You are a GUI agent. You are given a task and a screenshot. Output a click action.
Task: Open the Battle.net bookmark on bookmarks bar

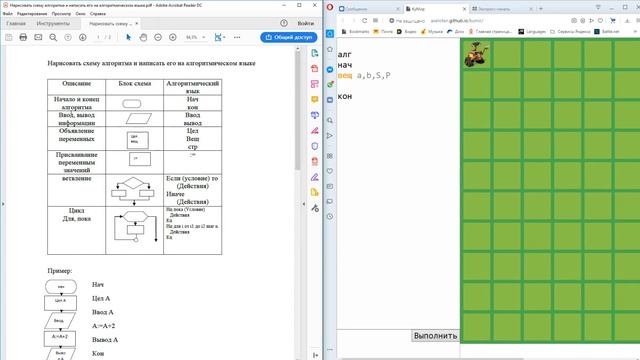pyautogui.click(x=607, y=31)
